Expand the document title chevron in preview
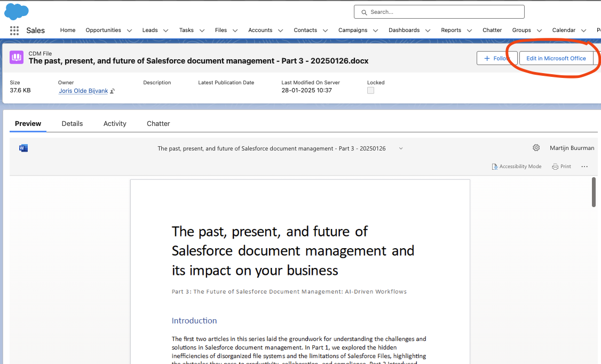The height and width of the screenshot is (364, 601). pyautogui.click(x=401, y=148)
